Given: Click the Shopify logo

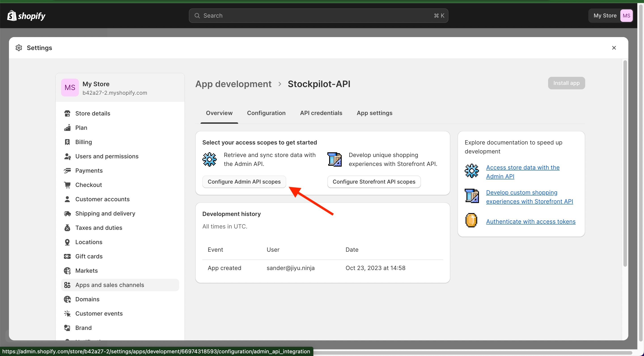Looking at the screenshot, I should pos(26,16).
